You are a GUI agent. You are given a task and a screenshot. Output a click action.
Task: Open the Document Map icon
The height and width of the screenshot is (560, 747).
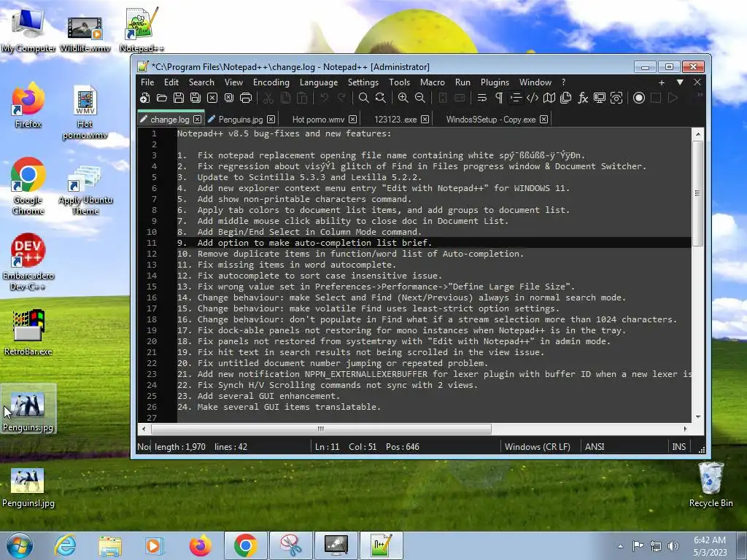(x=549, y=98)
